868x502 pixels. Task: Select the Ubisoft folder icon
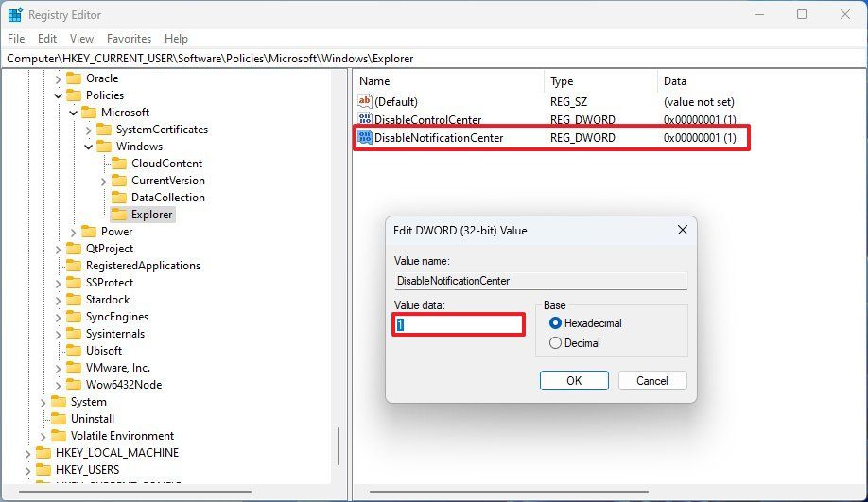[x=74, y=351]
